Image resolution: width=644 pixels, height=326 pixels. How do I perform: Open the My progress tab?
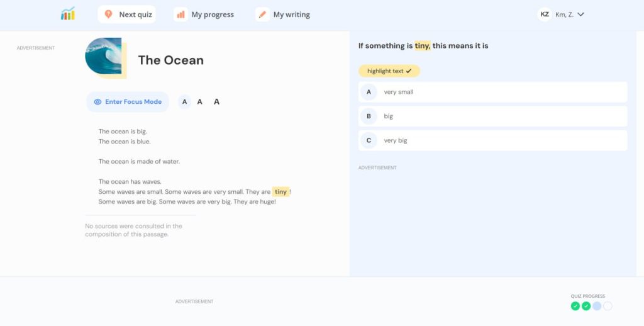[204, 14]
